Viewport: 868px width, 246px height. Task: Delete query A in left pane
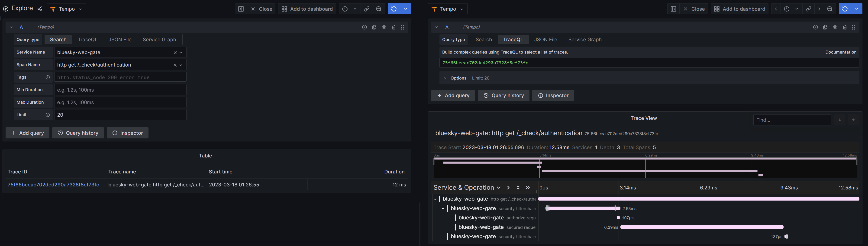coord(394,27)
